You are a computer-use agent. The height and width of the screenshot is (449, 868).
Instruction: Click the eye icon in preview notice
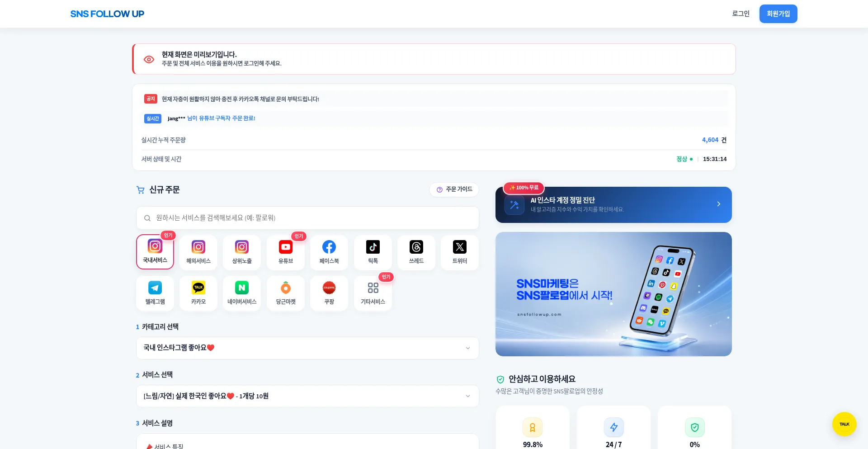coord(149,59)
